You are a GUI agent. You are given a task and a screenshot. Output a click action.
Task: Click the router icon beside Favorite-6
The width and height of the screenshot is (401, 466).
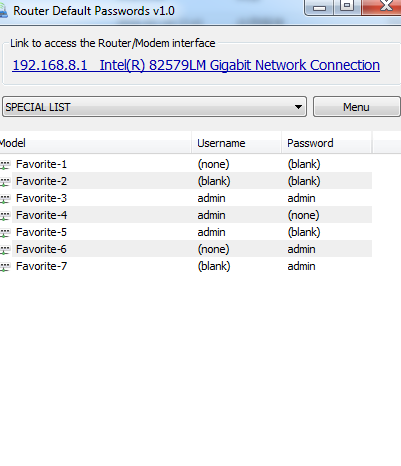click(x=5, y=249)
